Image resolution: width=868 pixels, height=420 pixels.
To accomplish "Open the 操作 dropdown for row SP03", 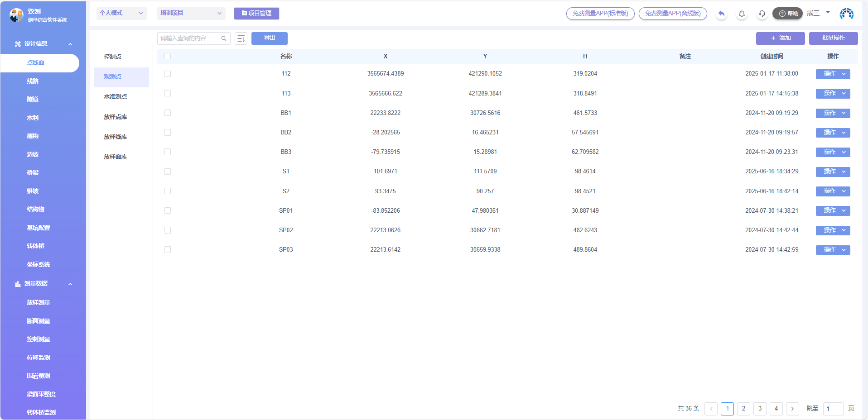I will pos(833,250).
